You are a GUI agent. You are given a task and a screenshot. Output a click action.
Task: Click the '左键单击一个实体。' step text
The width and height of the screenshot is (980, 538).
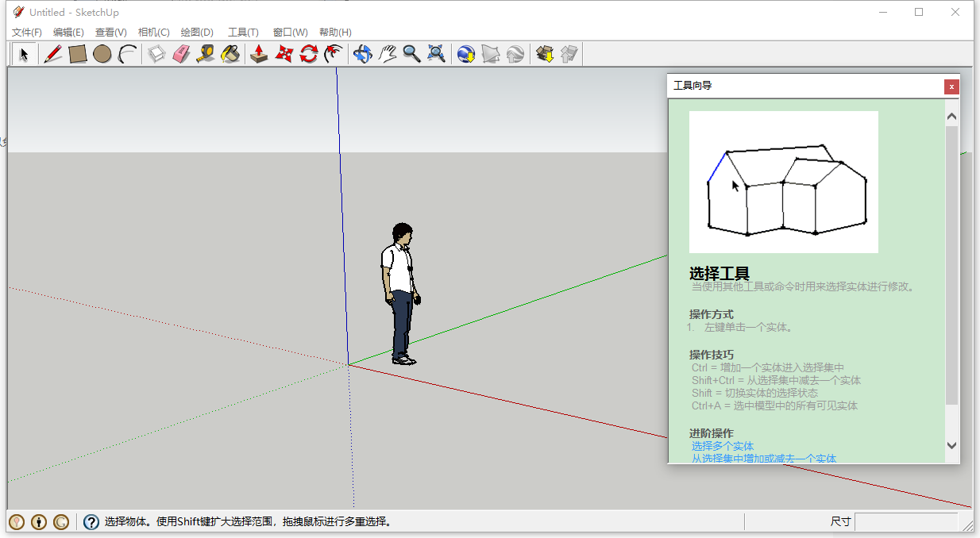click(x=749, y=327)
